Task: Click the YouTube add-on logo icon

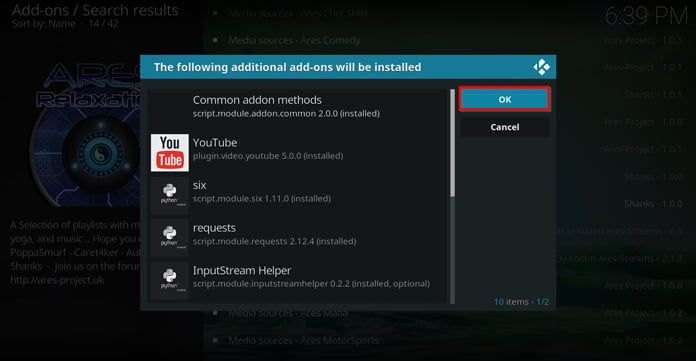Action: click(170, 152)
